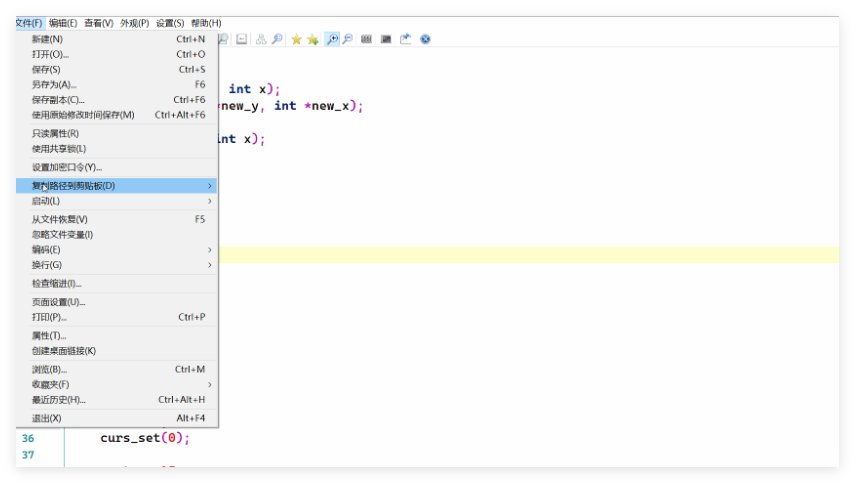Image resolution: width=855 pixels, height=483 pixels.
Task: Open the 设置(S) menu
Action: (170, 23)
